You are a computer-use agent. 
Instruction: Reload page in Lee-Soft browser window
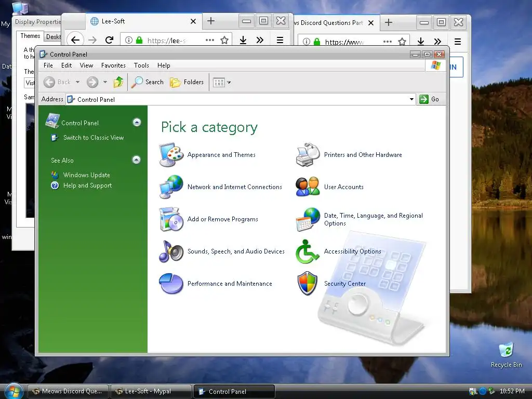tap(109, 40)
